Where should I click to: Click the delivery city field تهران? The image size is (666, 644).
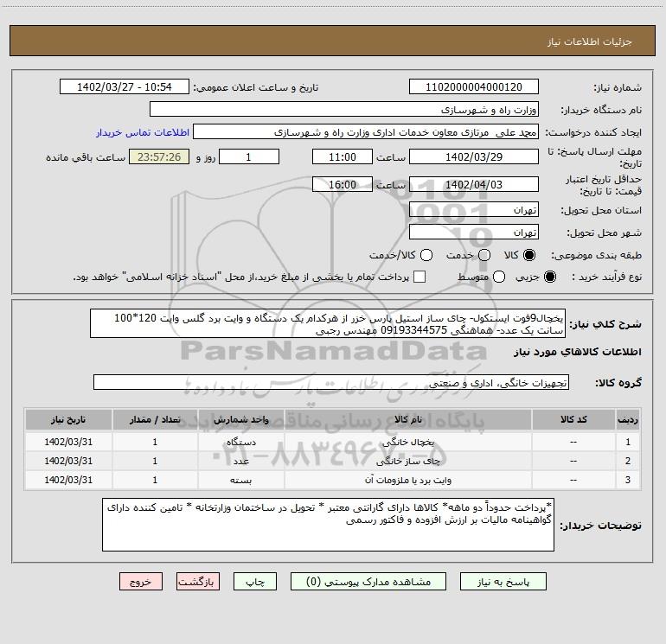474,233
